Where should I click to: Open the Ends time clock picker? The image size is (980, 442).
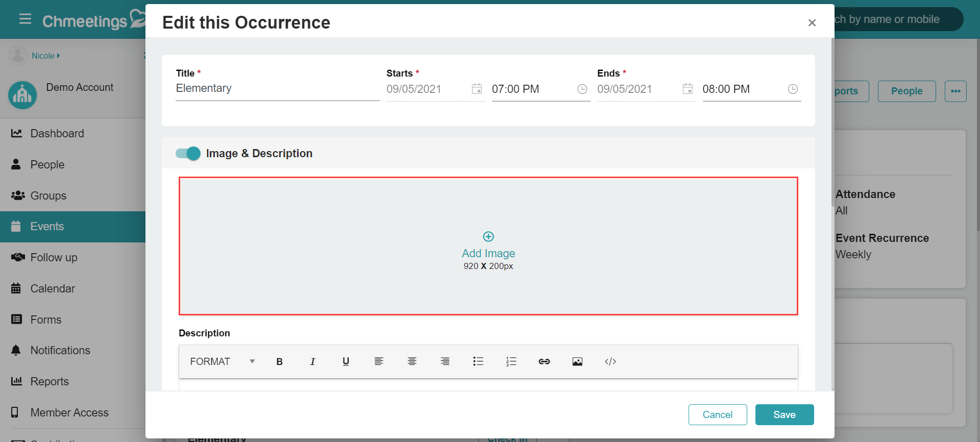pyautogui.click(x=793, y=89)
